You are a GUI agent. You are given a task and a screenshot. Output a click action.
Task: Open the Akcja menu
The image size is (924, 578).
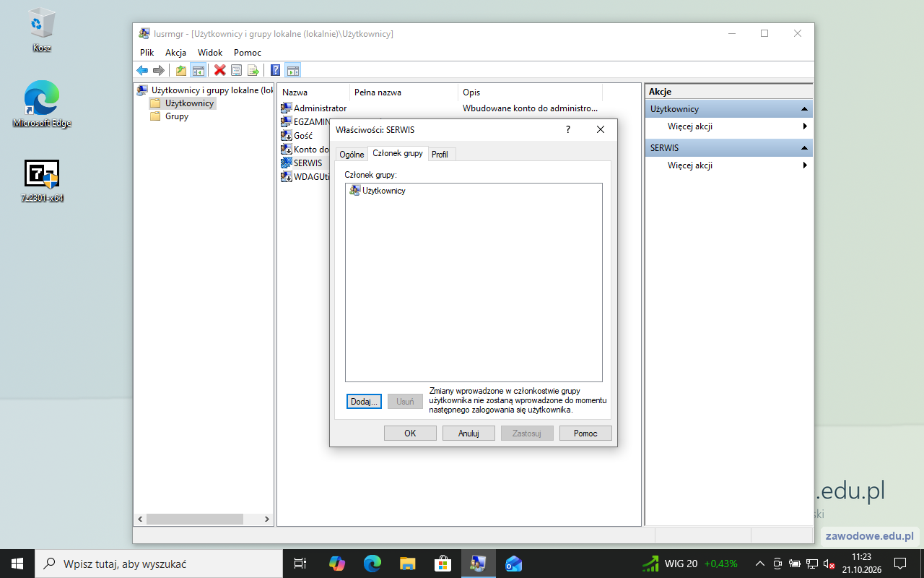[175, 53]
